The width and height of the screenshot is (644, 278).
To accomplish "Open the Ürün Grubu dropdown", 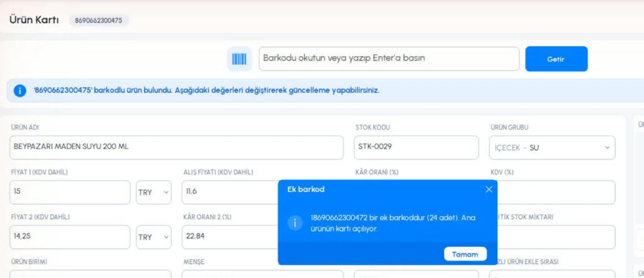I will tap(552, 148).
